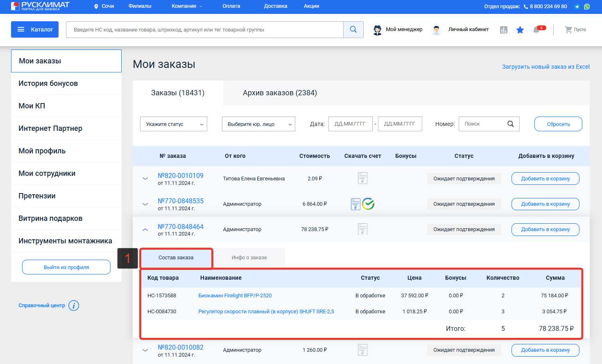Download invoice for order №820-0010109

point(362,178)
